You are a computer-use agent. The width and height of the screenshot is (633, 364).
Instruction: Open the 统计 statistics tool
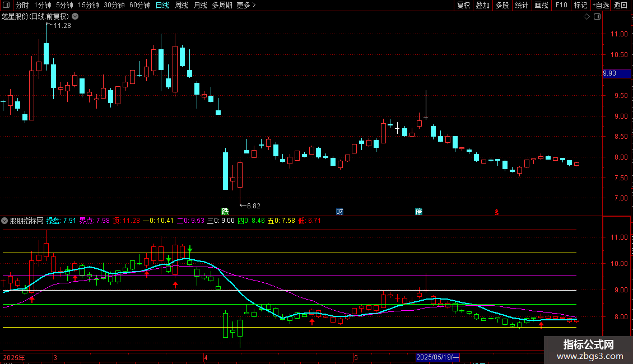point(522,5)
